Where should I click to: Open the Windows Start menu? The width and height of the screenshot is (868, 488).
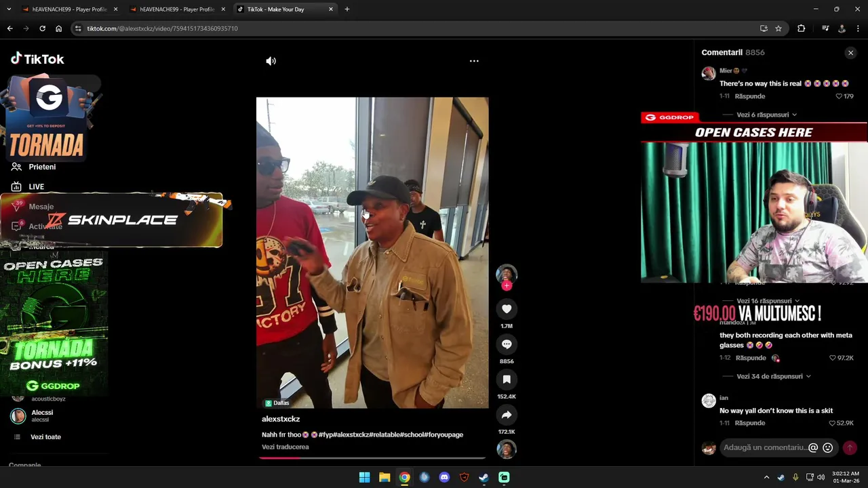pyautogui.click(x=364, y=477)
